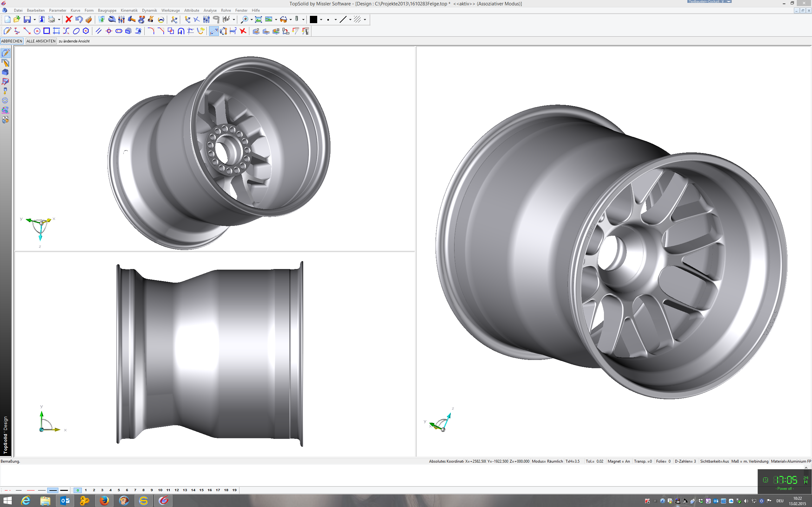
Task: Click the fillet corner tool icon
Action: (151, 31)
